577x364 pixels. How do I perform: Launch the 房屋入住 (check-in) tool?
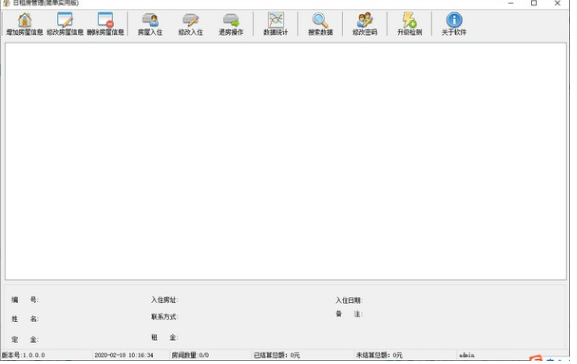coord(150,24)
